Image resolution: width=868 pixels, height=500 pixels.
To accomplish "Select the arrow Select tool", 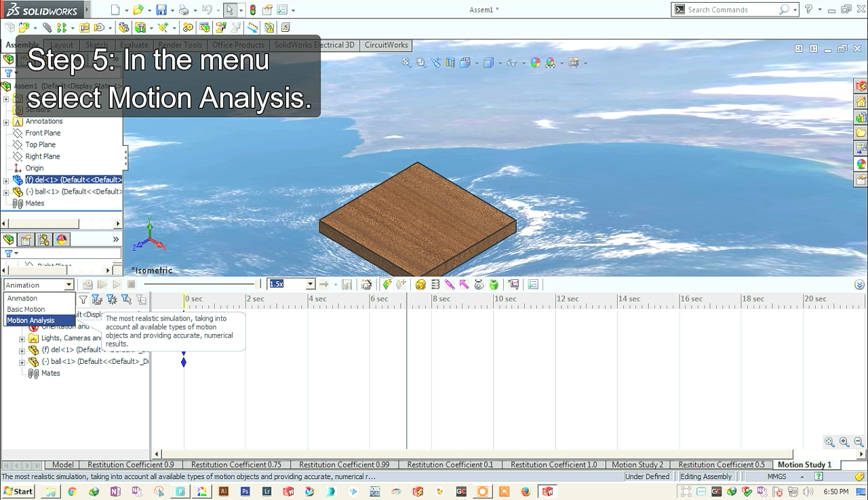I will coord(230,9).
